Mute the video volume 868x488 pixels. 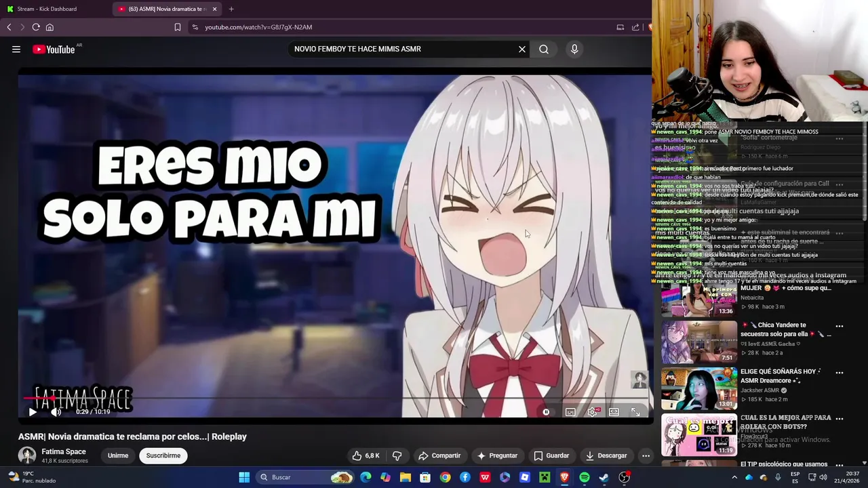click(56, 411)
